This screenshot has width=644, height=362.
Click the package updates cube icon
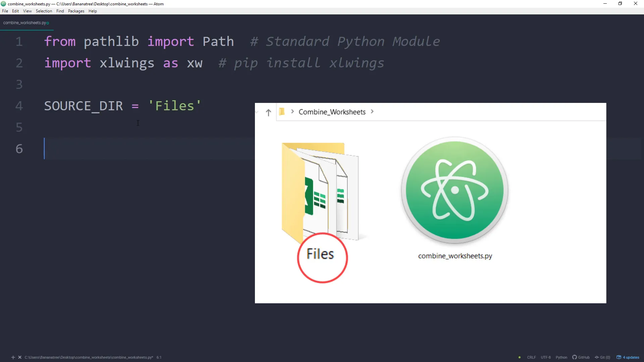(x=619, y=357)
